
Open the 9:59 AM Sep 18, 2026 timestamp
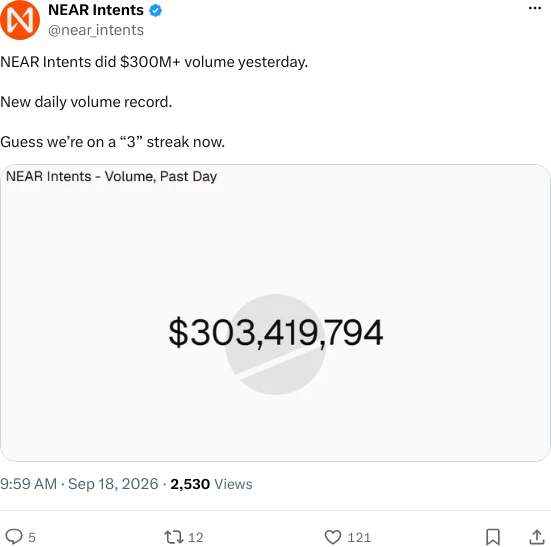pos(79,484)
